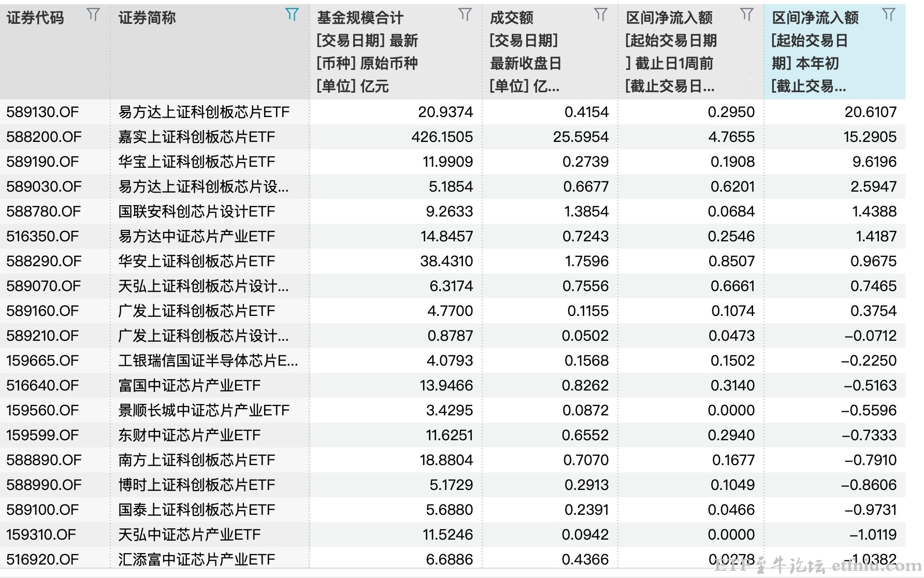
Task: Open the filter for 基金规模合计 column
Action: coord(465,15)
